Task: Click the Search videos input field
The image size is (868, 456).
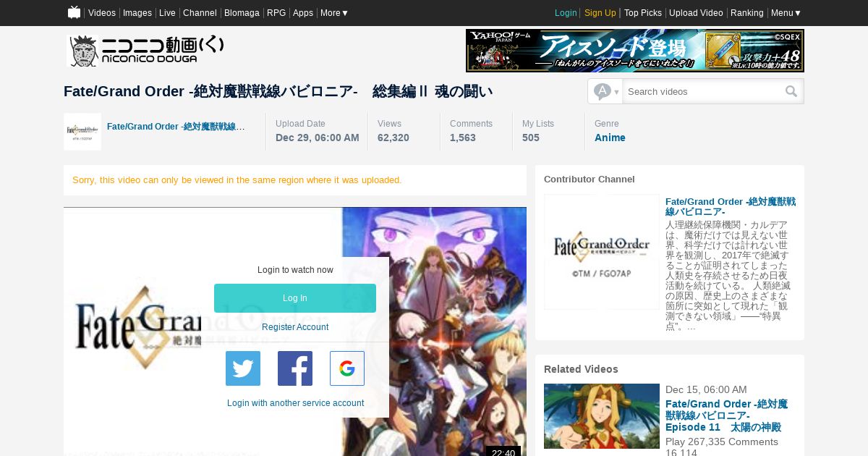Action: pos(703,91)
